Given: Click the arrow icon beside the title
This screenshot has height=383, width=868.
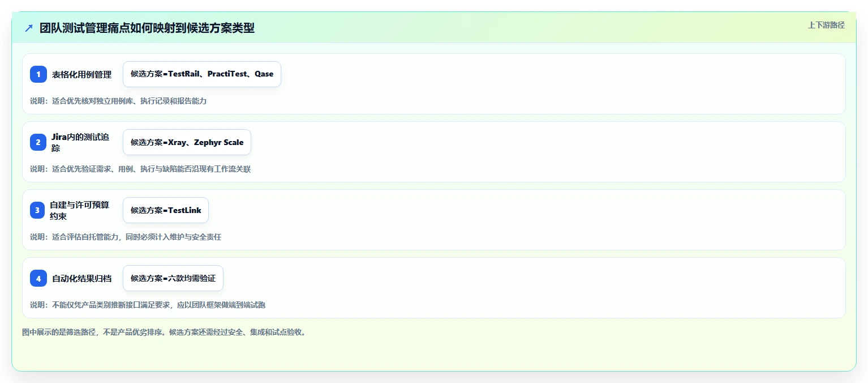Looking at the screenshot, I should point(29,28).
